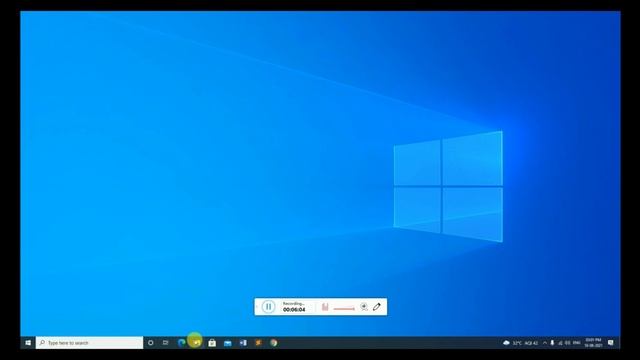Open Microsoft Store from the taskbar
Screen dimensions: 640x360
coord(212,343)
